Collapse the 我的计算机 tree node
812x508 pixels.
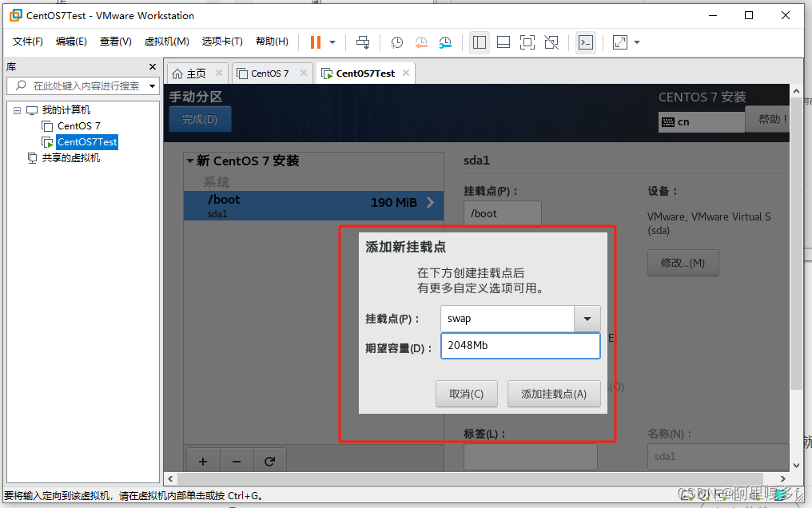[18, 111]
